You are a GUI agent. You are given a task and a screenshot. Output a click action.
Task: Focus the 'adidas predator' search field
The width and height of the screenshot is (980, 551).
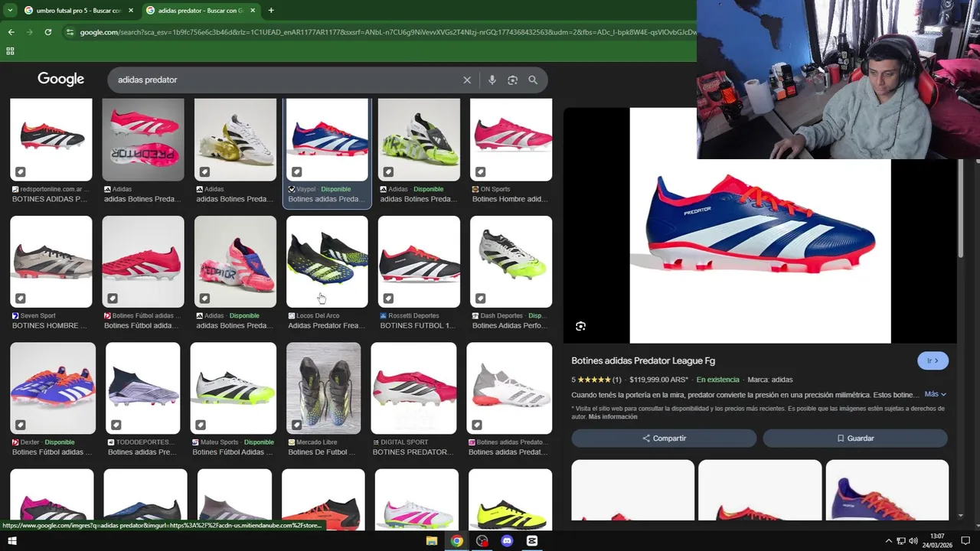coord(287,80)
